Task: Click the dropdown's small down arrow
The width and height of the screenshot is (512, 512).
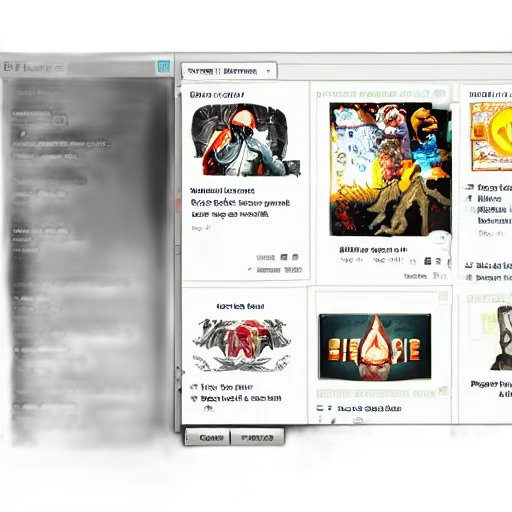Action: pyautogui.click(x=268, y=71)
